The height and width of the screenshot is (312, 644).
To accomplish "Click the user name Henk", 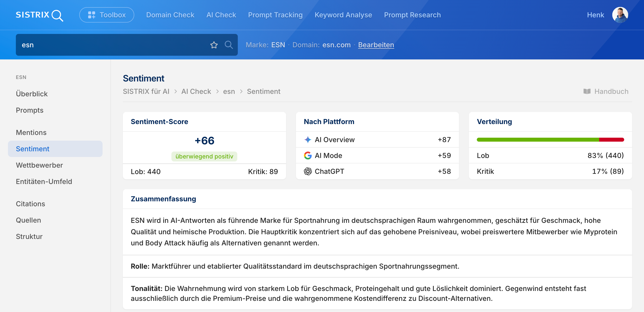I will coord(595,15).
